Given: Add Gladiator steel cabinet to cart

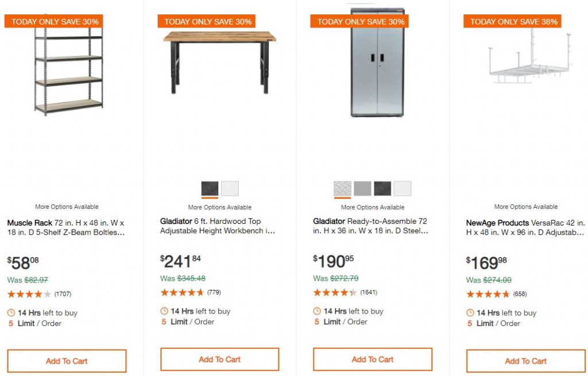Looking at the screenshot, I should (x=373, y=359).
